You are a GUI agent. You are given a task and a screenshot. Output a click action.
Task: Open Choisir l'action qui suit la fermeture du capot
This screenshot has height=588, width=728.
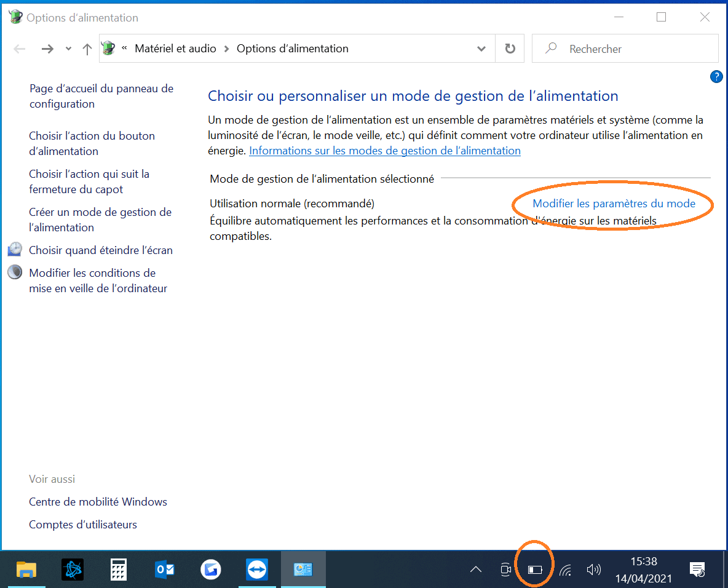click(x=89, y=181)
